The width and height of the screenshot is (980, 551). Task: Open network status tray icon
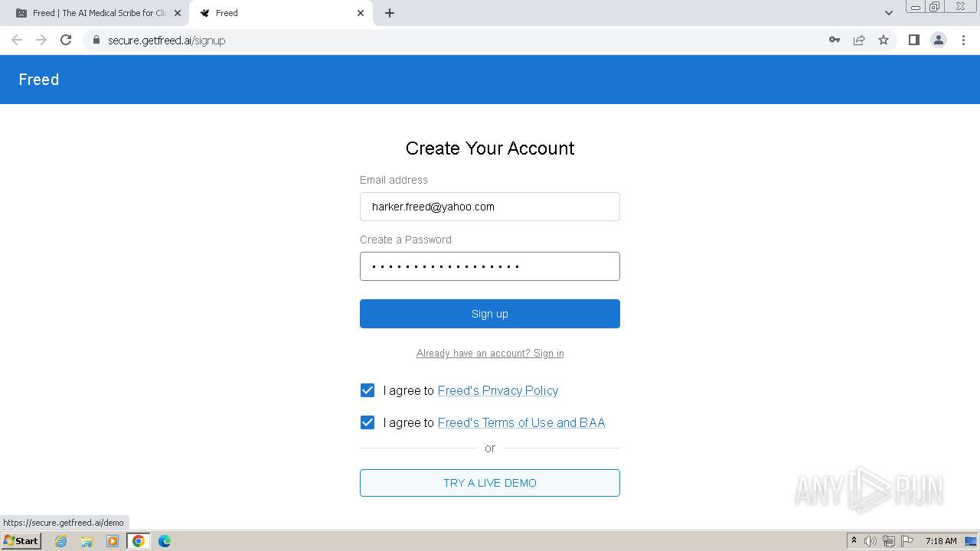click(889, 541)
